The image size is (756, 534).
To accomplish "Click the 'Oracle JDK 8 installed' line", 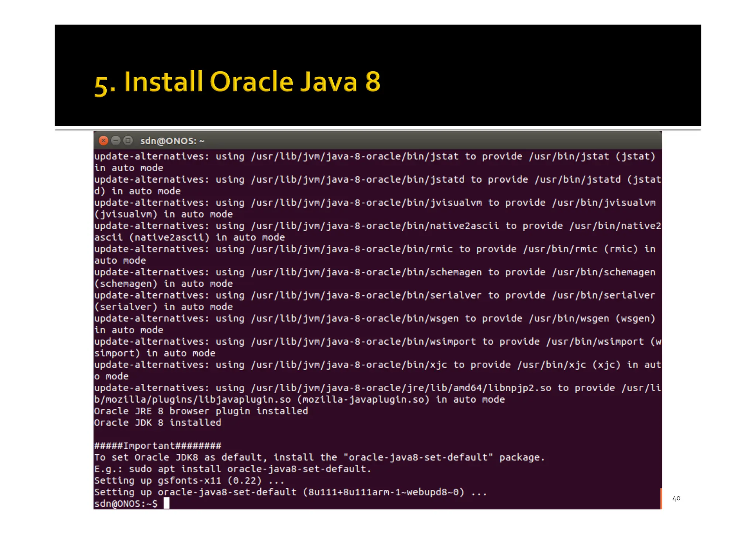I will pyautogui.click(x=158, y=423).
